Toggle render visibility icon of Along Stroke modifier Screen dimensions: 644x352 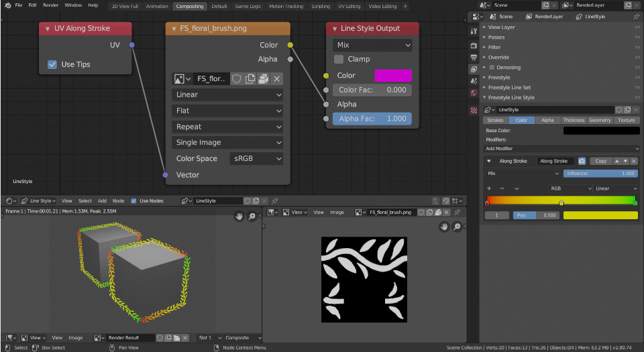582,161
